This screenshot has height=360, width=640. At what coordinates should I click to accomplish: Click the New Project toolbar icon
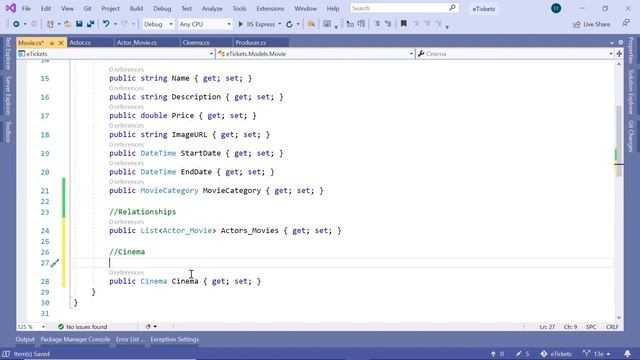pos(50,24)
